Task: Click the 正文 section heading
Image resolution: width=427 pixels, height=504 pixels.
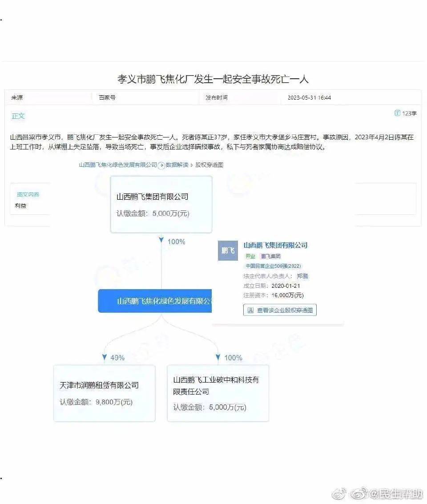Action: 18,116
